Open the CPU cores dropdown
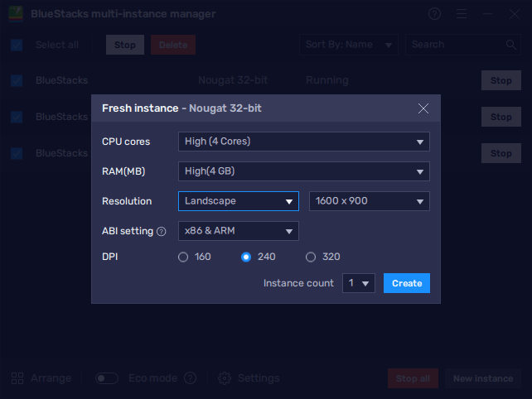The height and width of the screenshot is (399, 532). coord(303,142)
